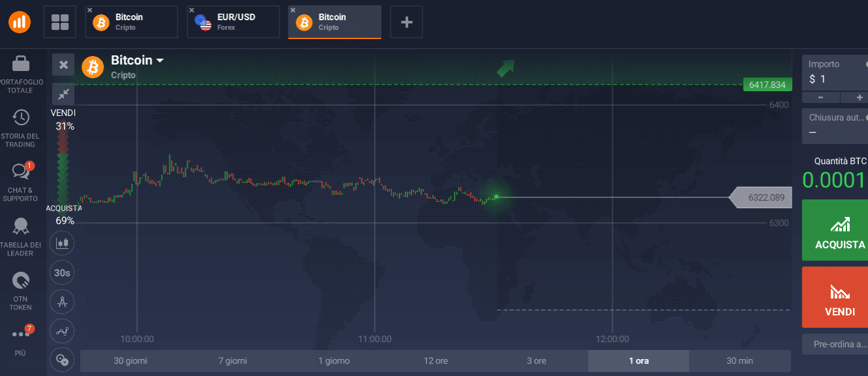Select the 12 ore time range
The image size is (868, 376).
click(436, 361)
